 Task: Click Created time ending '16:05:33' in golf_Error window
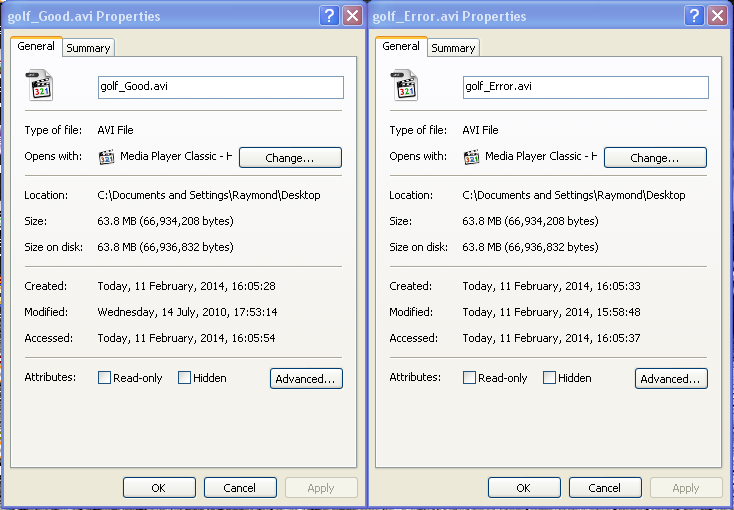pos(551,286)
